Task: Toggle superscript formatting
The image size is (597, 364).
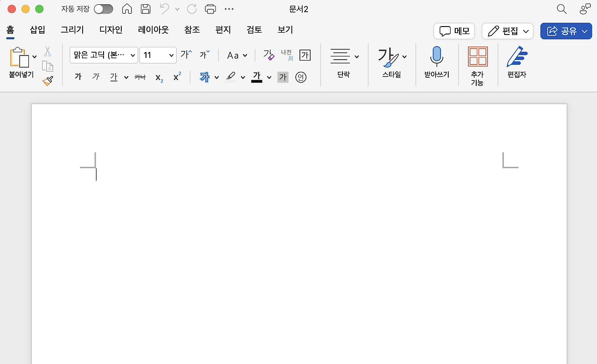Action: (177, 77)
